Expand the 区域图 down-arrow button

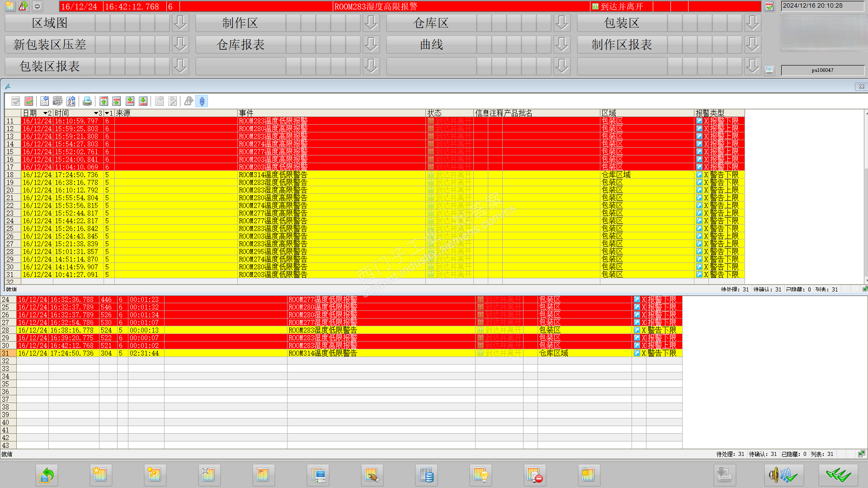pos(180,23)
